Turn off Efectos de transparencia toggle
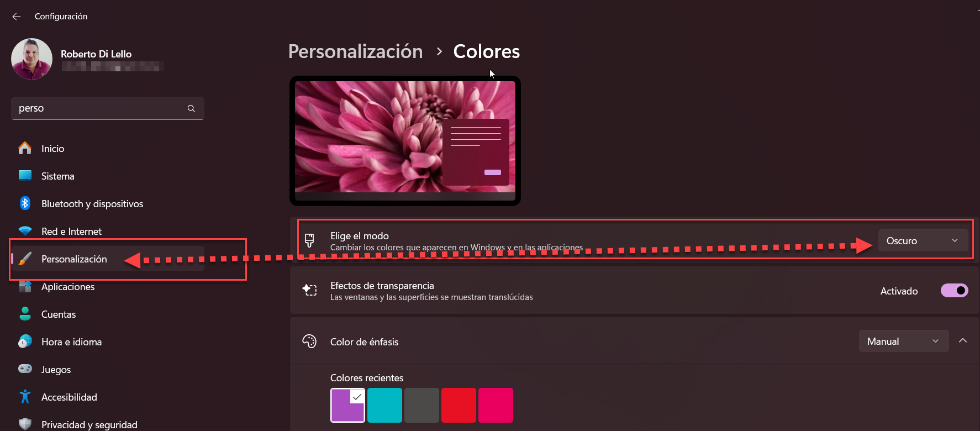Viewport: 980px width, 431px height. point(954,291)
